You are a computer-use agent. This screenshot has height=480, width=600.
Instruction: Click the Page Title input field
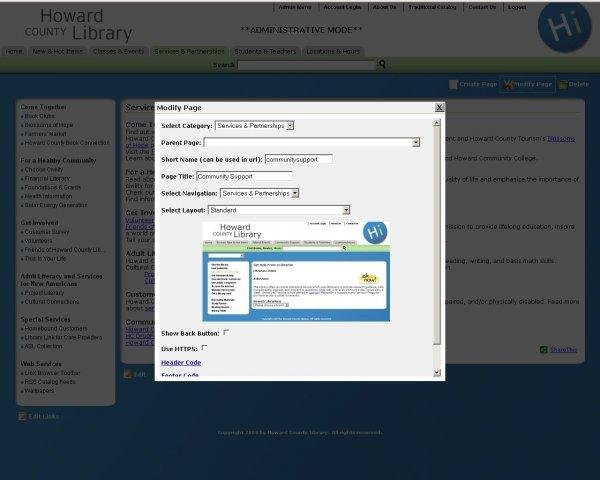(x=244, y=176)
